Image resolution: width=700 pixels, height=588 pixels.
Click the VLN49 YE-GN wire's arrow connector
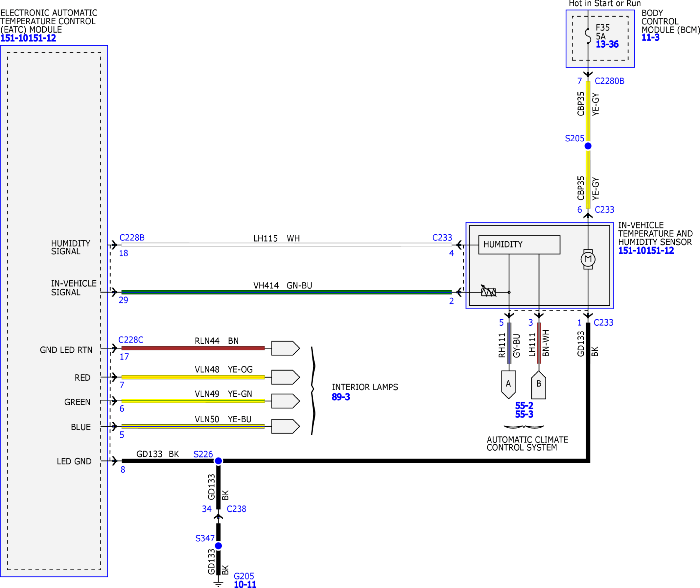pyautogui.click(x=285, y=401)
